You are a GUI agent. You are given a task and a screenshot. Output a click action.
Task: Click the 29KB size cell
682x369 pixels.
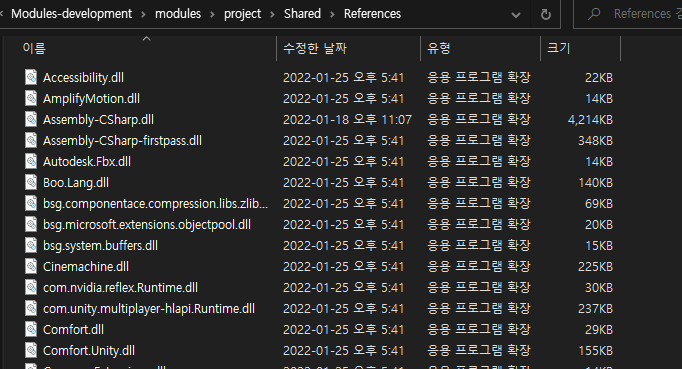point(598,329)
